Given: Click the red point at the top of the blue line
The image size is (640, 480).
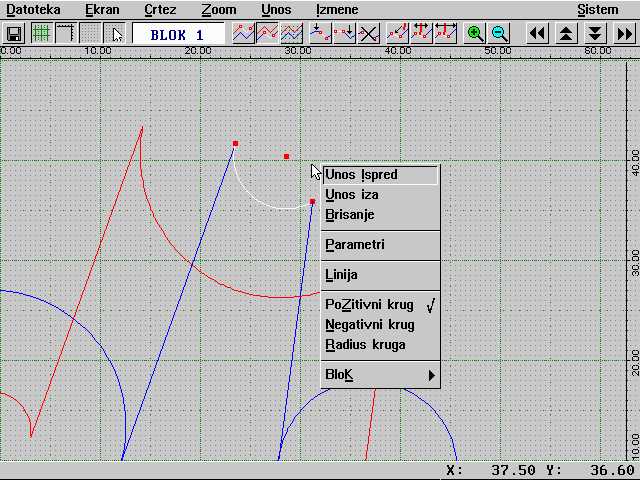Looking at the screenshot, I should pos(236,143).
